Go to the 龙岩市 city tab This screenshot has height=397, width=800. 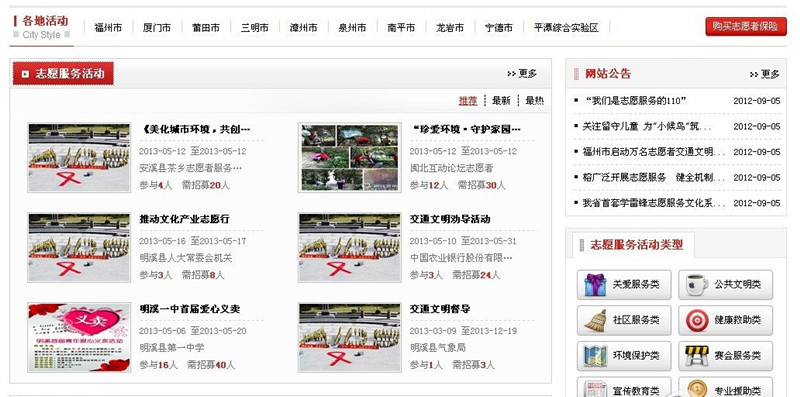(450, 28)
